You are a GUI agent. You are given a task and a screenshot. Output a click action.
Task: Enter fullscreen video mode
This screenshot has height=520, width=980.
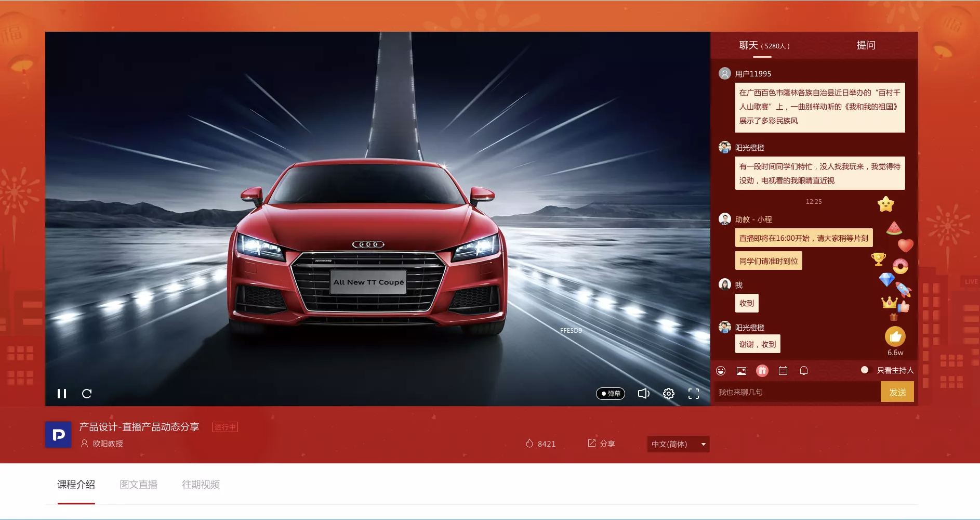tap(694, 394)
